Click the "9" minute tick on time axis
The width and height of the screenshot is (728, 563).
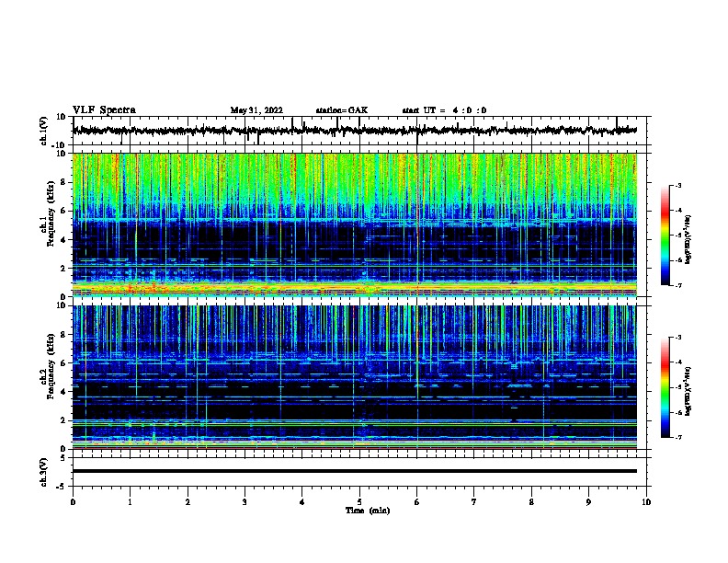pos(588,502)
